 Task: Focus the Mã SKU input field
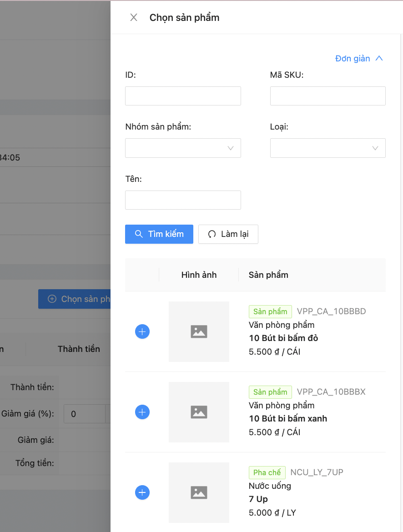[x=327, y=96]
